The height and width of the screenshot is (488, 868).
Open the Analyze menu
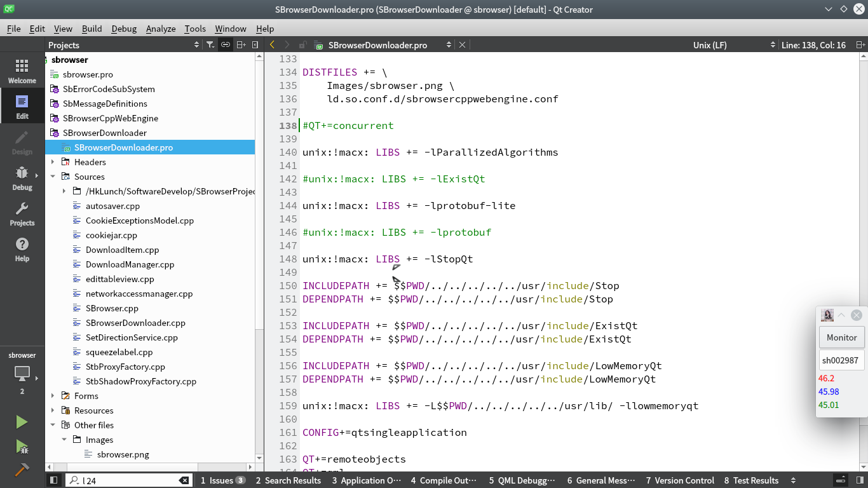pyautogui.click(x=161, y=29)
